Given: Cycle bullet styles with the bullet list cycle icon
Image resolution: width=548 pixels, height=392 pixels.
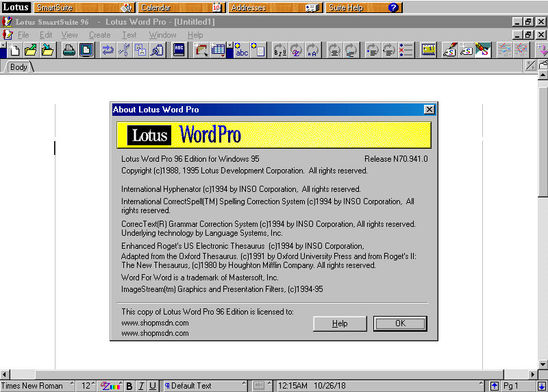Looking at the screenshot, I should (x=373, y=50).
